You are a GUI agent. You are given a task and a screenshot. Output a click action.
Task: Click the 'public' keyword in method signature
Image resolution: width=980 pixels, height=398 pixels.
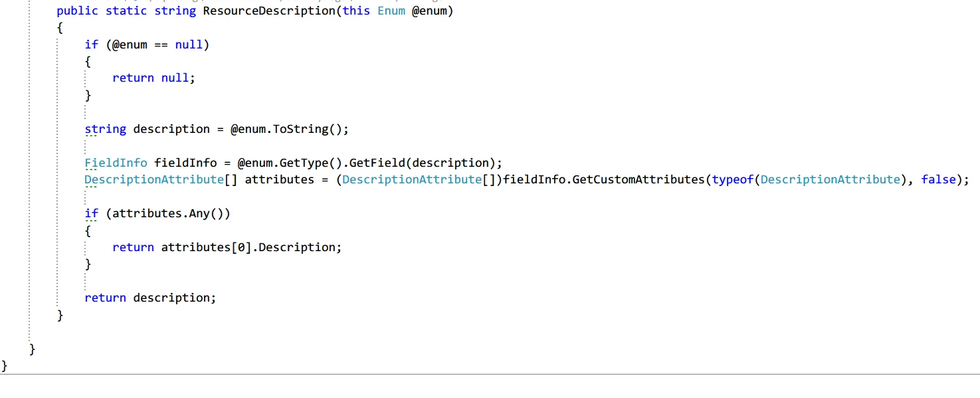point(77,11)
